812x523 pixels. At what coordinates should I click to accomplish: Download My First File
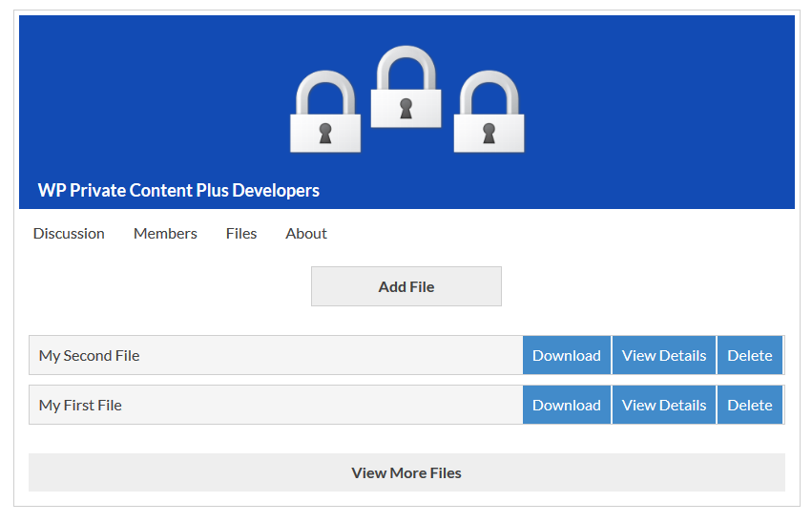coord(567,405)
